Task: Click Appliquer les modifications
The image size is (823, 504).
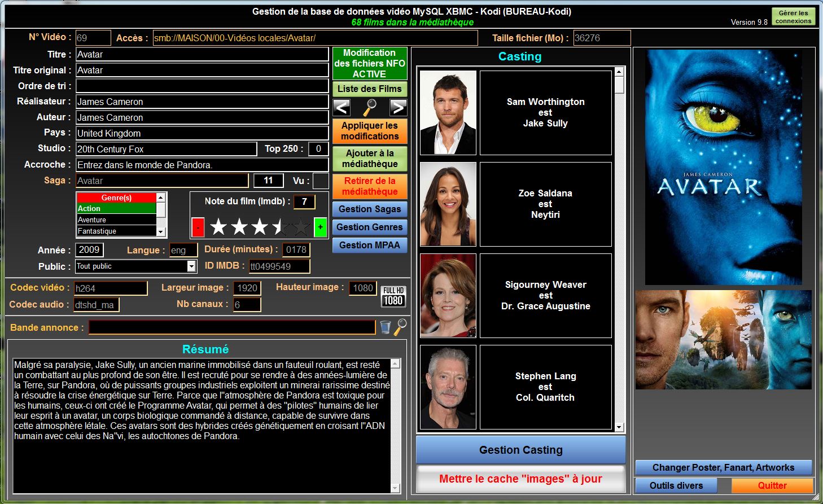Action: [370, 131]
